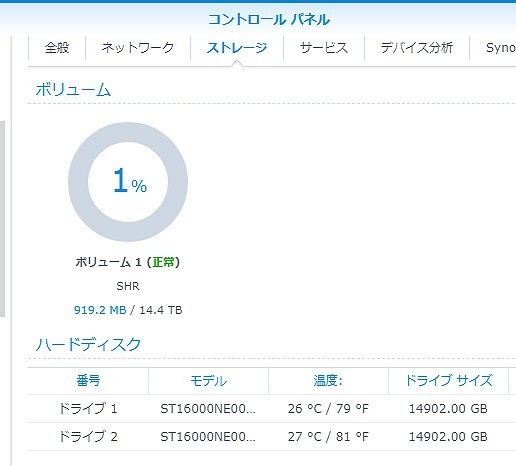Click the 27 °C / 81 °F temperature cell
516x466 pixels.
coord(328,437)
